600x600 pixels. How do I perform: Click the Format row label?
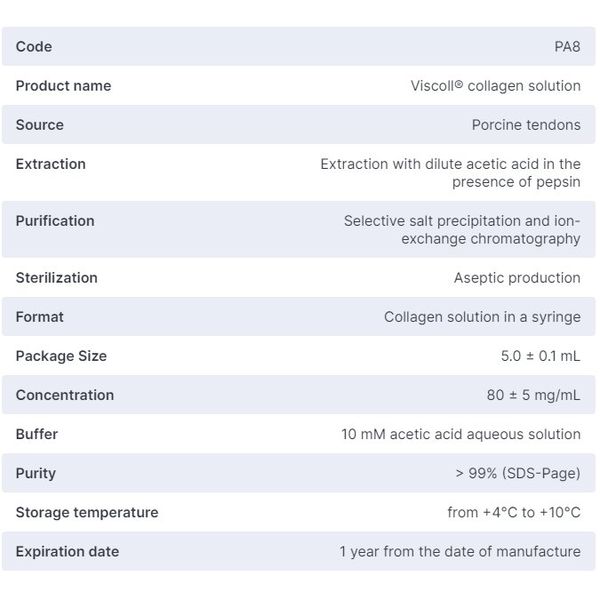[39, 317]
